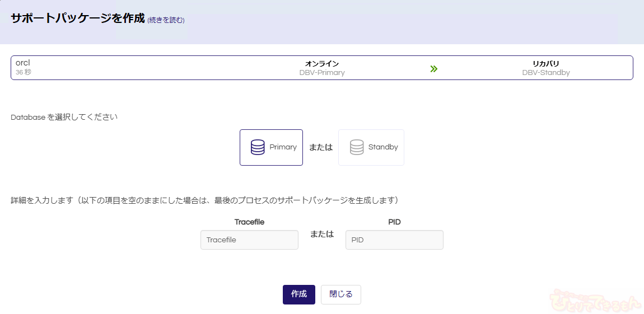The width and height of the screenshot is (644, 314).
Task: Choose the Primary database option label
Action: pyautogui.click(x=283, y=147)
